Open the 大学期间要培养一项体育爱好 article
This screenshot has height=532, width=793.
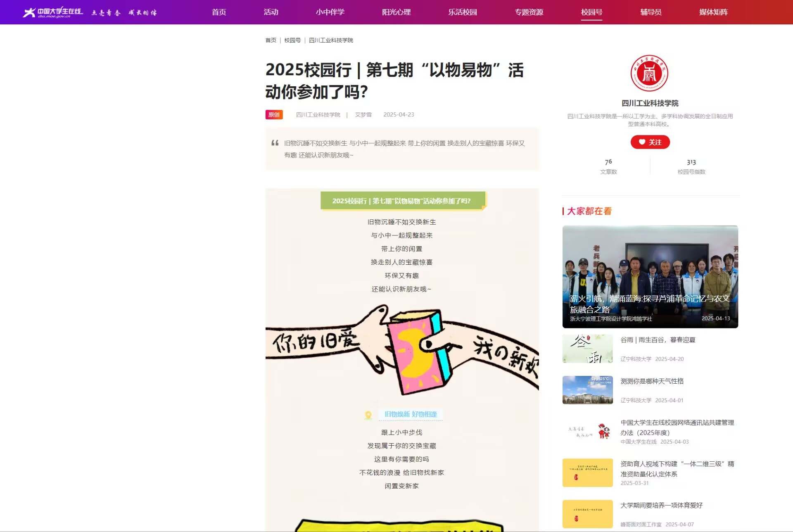[x=661, y=505]
